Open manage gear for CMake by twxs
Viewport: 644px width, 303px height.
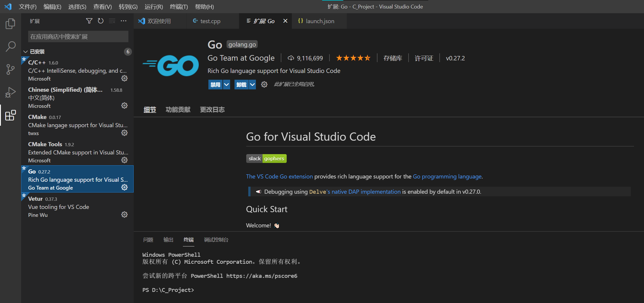[124, 133]
